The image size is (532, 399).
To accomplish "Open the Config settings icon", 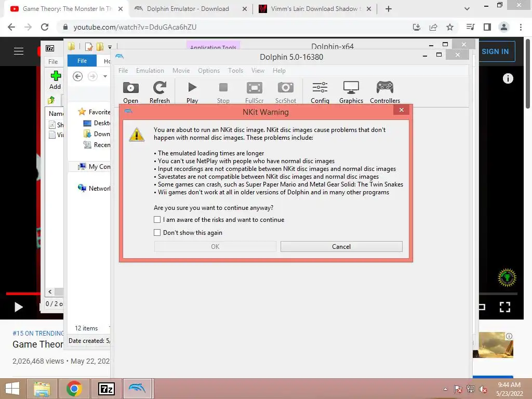I will pos(320,92).
